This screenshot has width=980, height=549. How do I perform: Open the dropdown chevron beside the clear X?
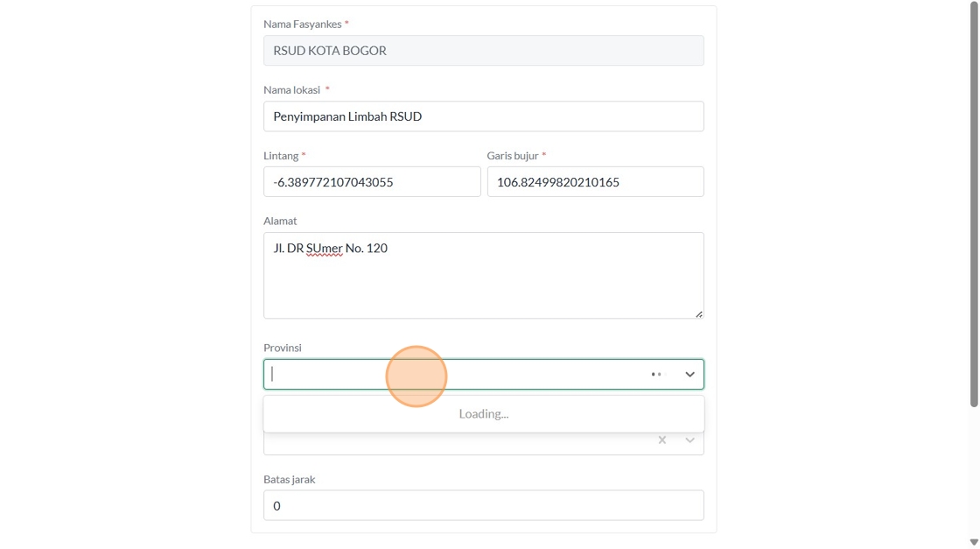click(x=689, y=440)
